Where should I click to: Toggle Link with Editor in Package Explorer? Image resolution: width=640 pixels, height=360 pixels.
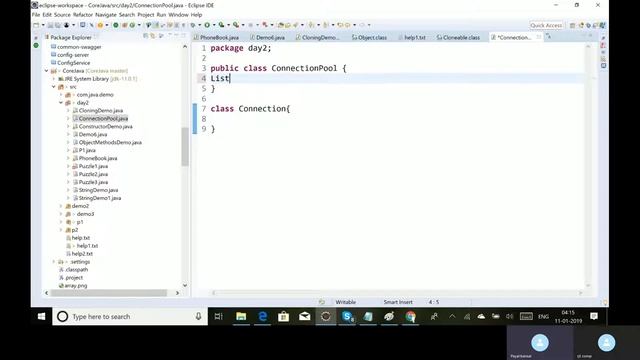click(x=153, y=36)
